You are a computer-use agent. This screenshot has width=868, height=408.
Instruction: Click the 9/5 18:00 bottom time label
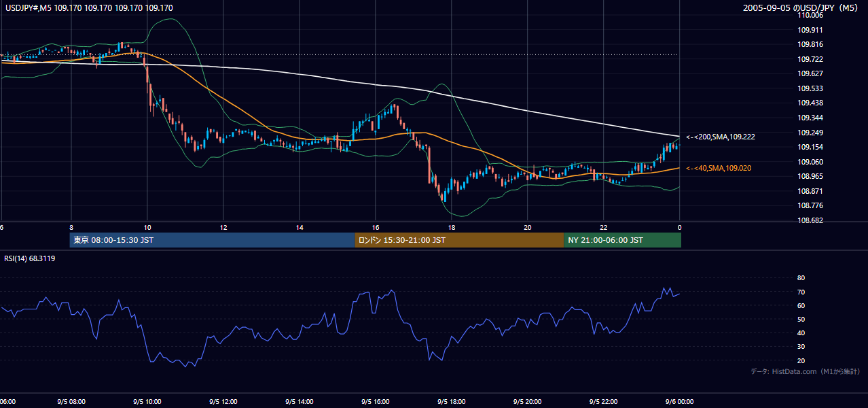[451, 402]
